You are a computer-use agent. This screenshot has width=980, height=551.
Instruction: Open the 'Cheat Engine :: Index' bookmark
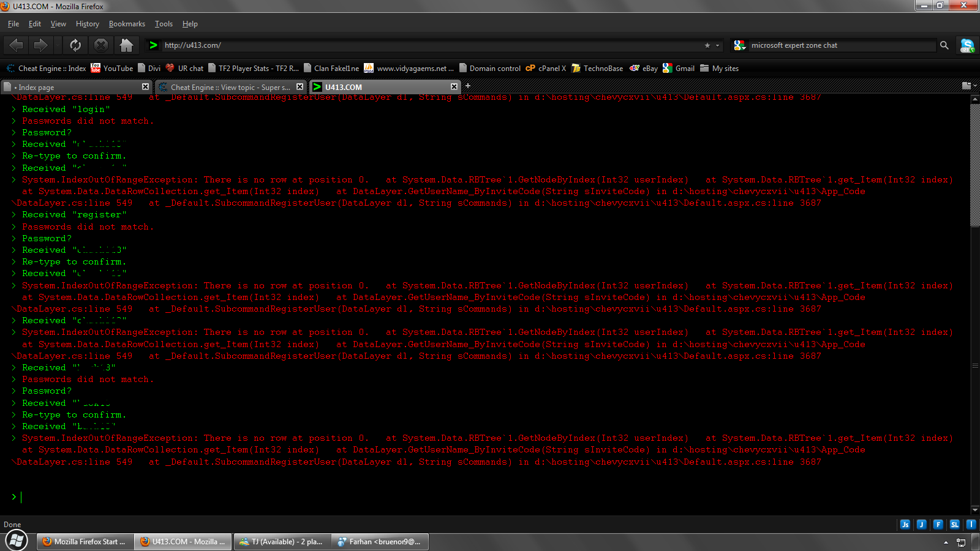[46, 69]
